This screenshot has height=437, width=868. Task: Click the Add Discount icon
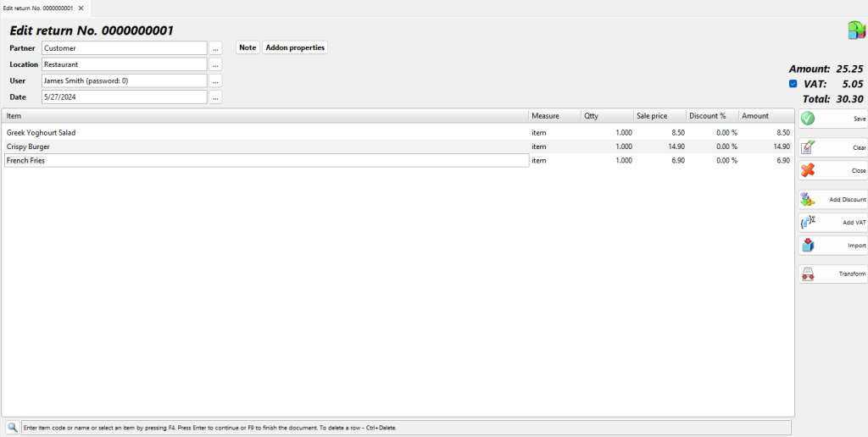[808, 200]
